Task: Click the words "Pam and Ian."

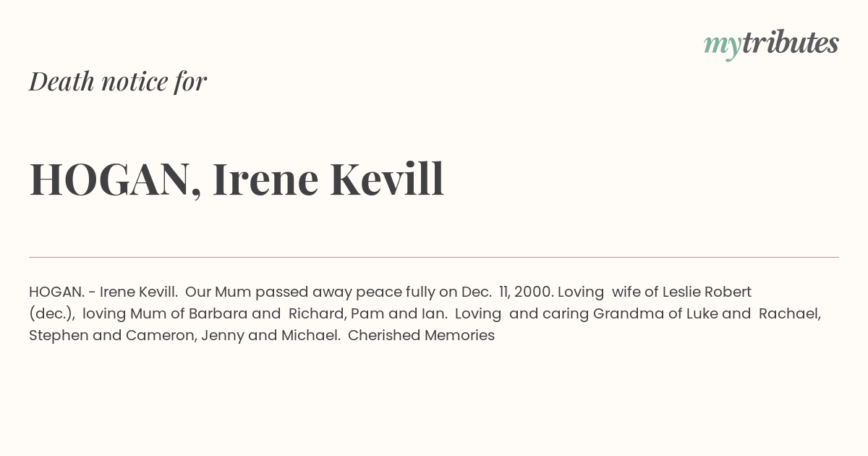Action: (x=399, y=314)
